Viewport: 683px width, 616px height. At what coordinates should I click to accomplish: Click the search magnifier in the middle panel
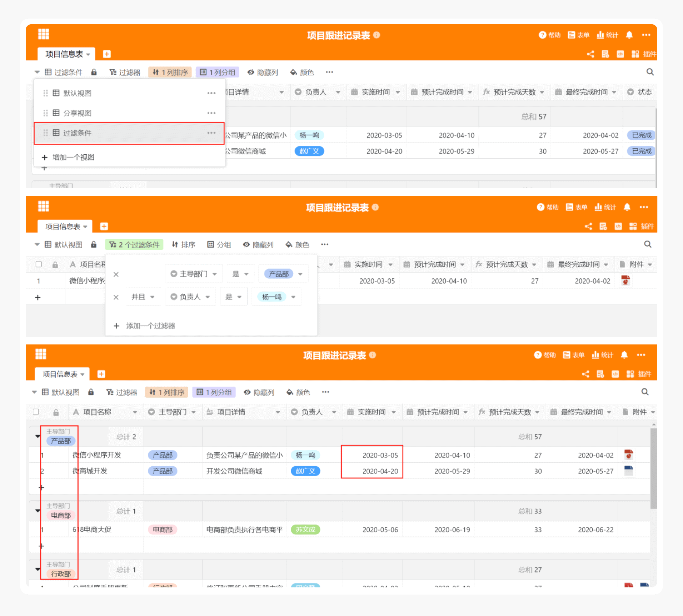point(647,244)
